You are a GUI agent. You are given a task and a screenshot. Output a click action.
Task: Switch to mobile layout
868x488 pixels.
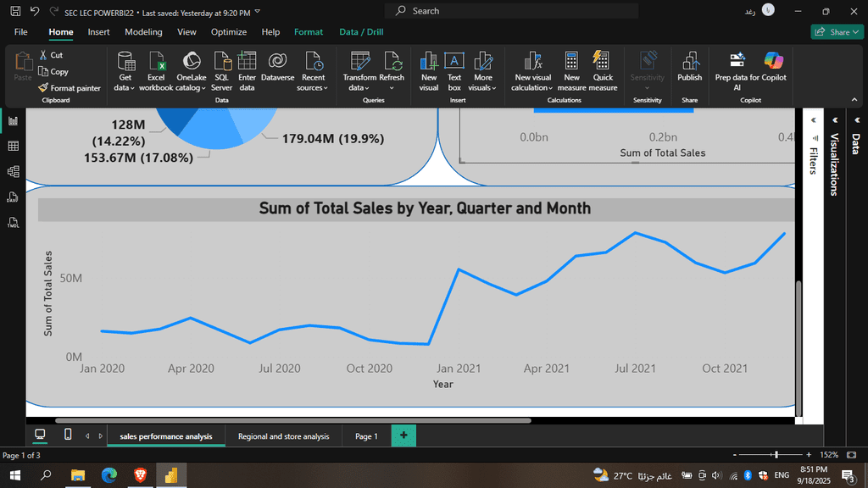pyautogui.click(x=68, y=435)
